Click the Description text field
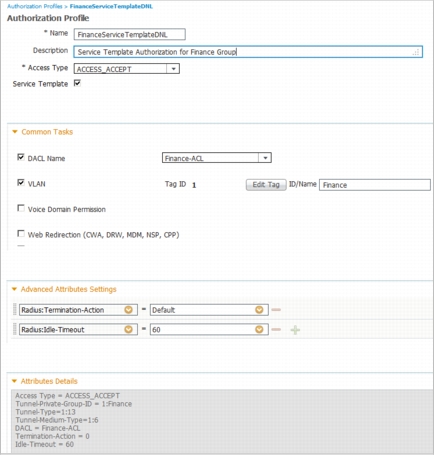 pyautogui.click(x=248, y=52)
